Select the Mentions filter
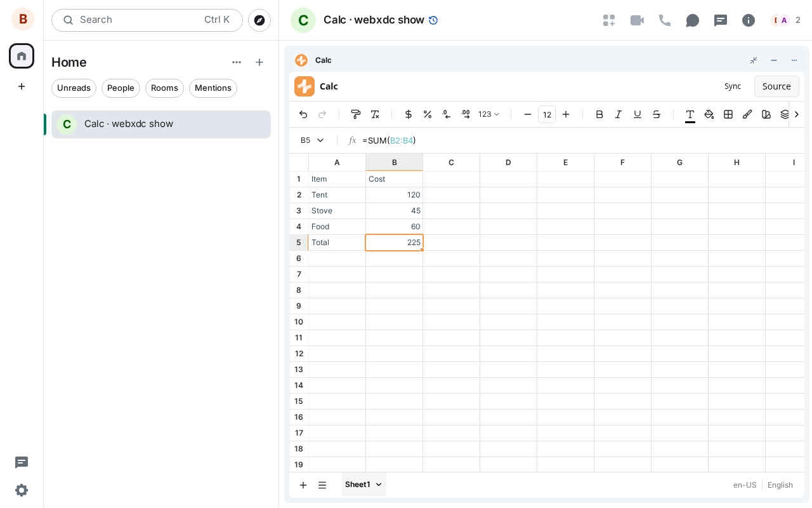The width and height of the screenshot is (812, 508). tap(213, 88)
